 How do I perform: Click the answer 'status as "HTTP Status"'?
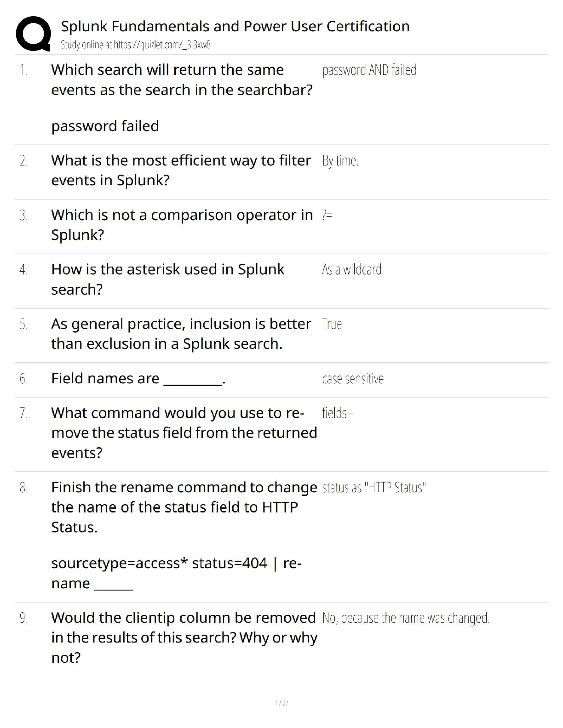click(x=373, y=488)
